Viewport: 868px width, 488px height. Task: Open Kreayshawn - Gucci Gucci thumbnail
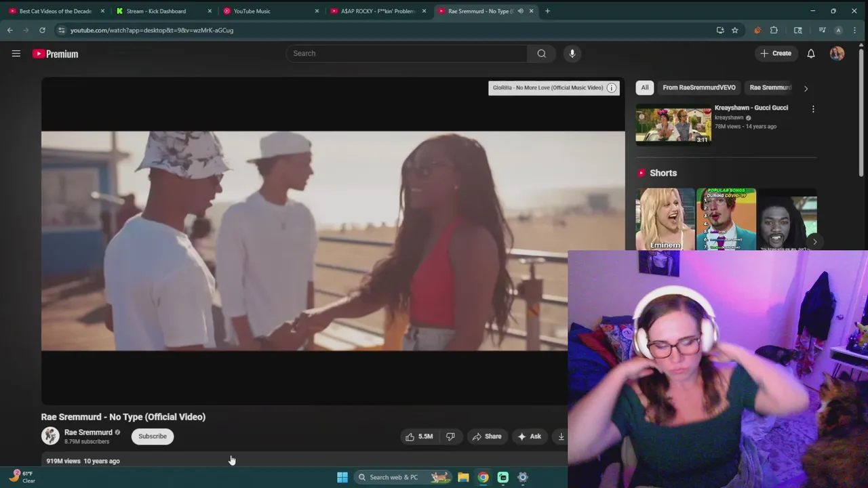pos(673,125)
